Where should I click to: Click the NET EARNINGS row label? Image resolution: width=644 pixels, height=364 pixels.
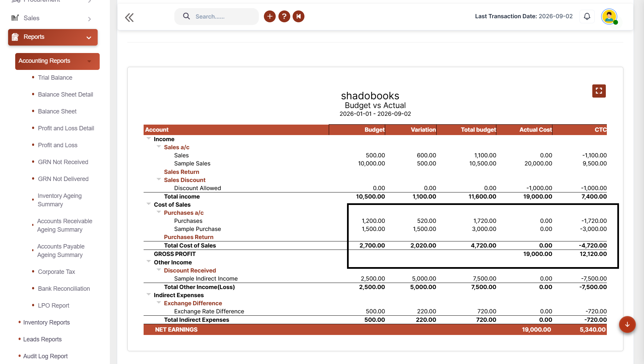click(176, 330)
